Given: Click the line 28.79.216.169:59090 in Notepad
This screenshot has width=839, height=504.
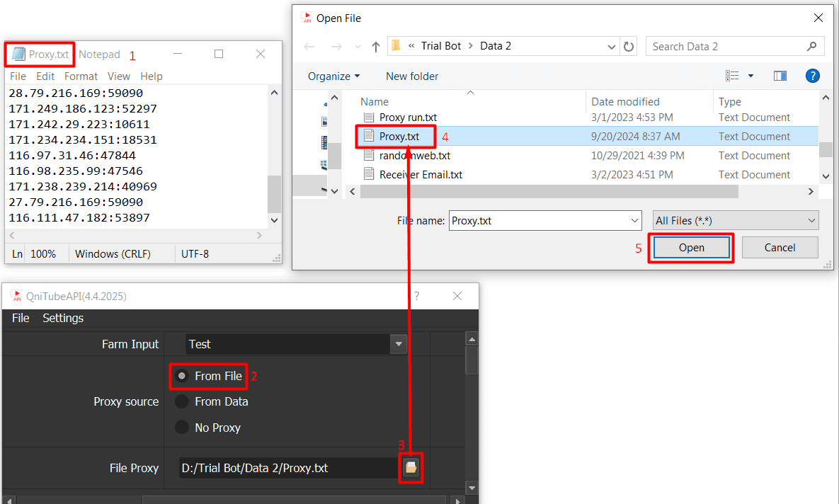Looking at the screenshot, I should 76,93.
